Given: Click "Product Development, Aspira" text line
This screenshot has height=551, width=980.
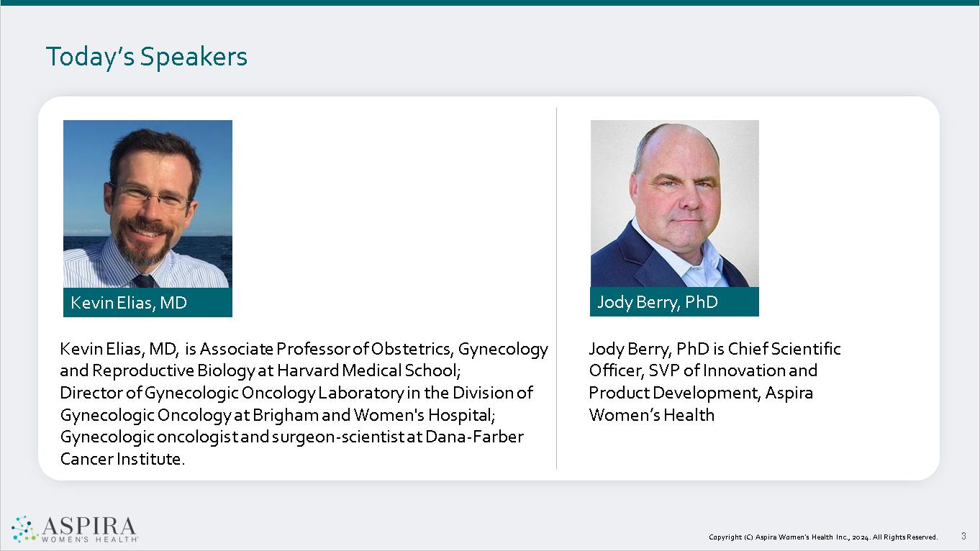Looking at the screenshot, I should (x=701, y=393).
